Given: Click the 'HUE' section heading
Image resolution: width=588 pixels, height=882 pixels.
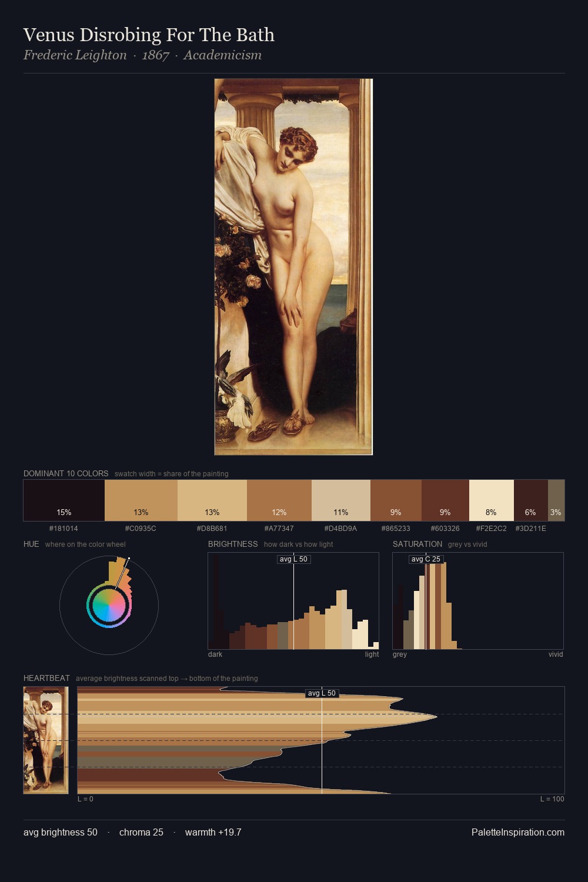Looking at the screenshot, I should 31,544.
